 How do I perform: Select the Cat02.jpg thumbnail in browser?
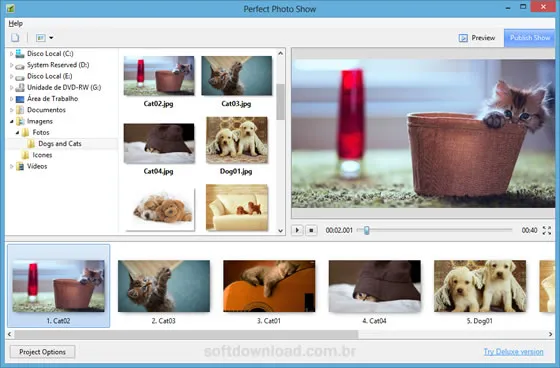(159, 76)
